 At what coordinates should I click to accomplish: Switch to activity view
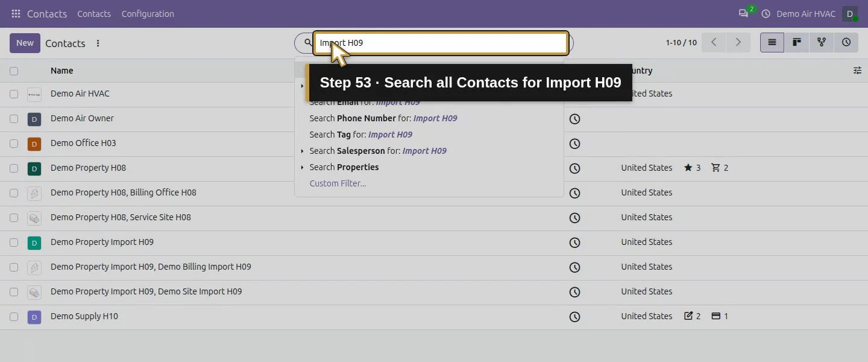[846, 42]
